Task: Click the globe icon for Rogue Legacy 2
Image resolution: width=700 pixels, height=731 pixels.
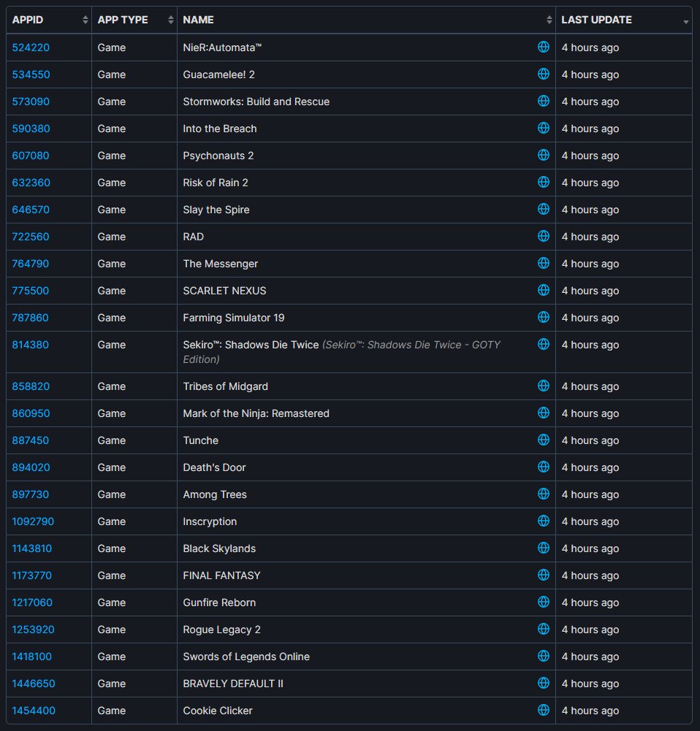Action: (x=543, y=629)
